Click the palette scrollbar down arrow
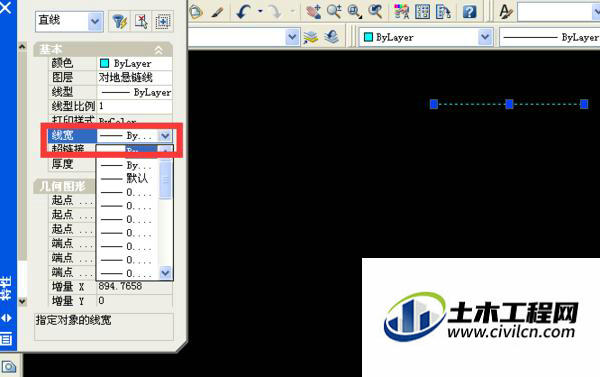Viewport: 600px width, 377px height. (x=22, y=301)
